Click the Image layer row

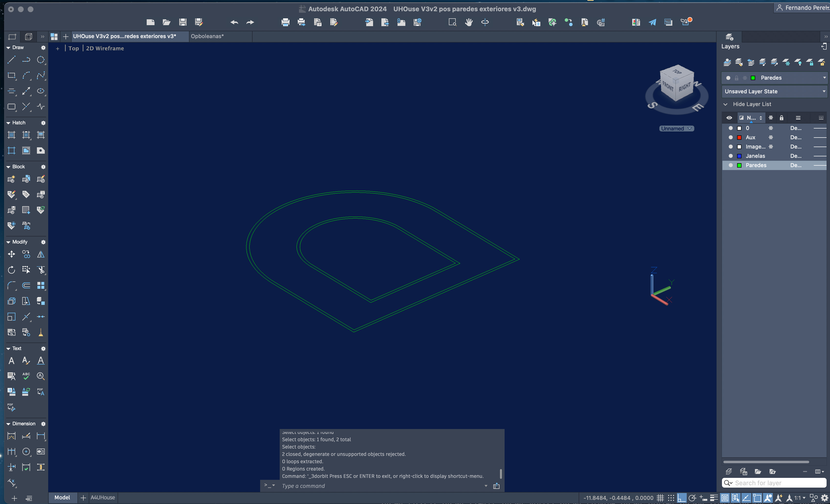(x=774, y=146)
